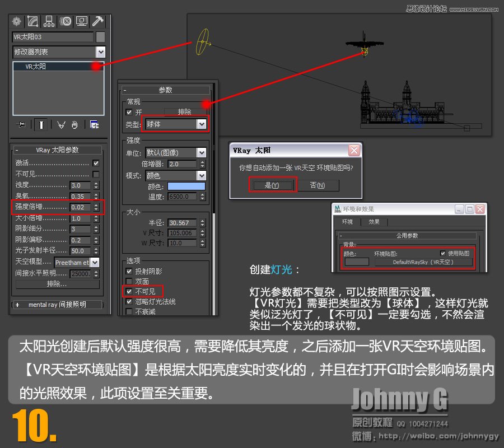The height and width of the screenshot is (448, 504).
Task: Open the 修改器列表 modifier list dropdown
Action: click(101, 52)
